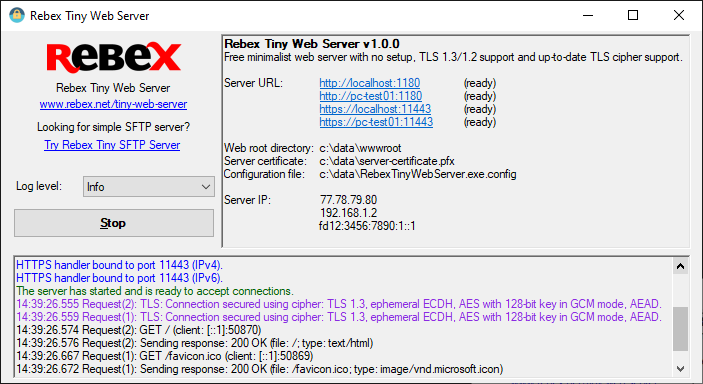Screen dimensions: 703x384
Task: Click log line 14:39:26.667 GET /favicon.ico
Action: pos(165,356)
